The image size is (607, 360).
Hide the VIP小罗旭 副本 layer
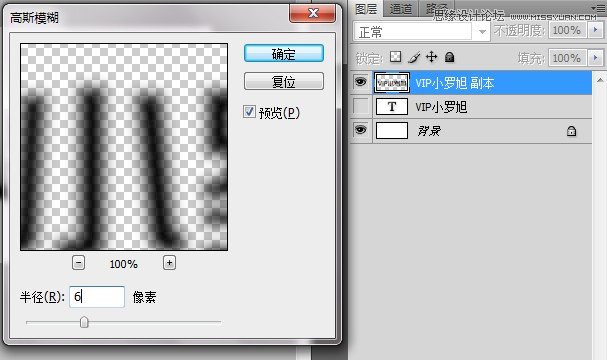click(360, 82)
